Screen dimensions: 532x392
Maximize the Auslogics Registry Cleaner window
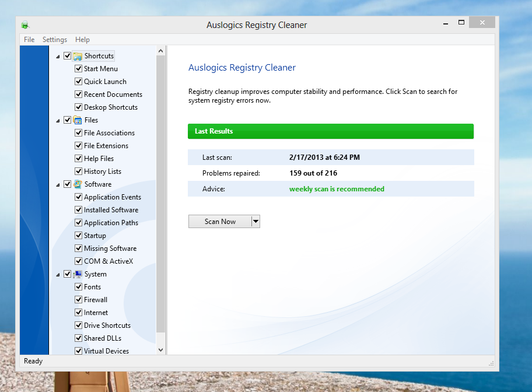461,22
